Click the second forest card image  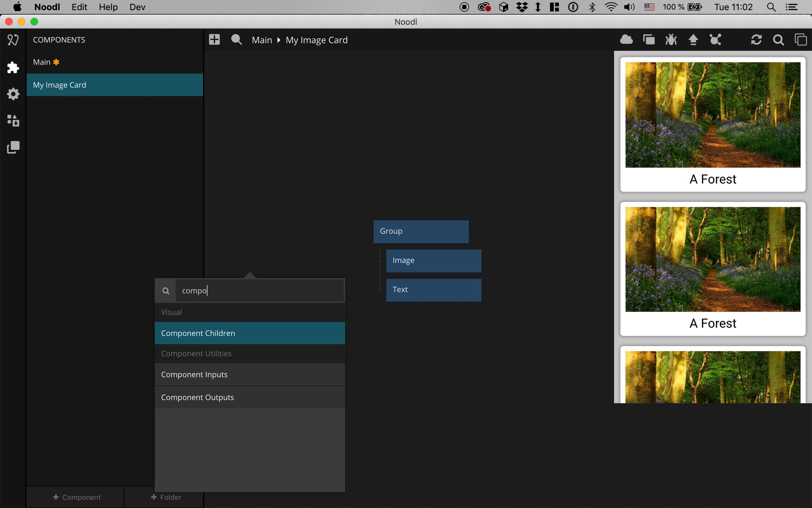(713, 259)
